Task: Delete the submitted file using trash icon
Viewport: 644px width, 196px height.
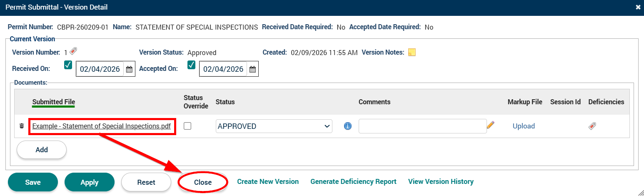Action: (22, 126)
